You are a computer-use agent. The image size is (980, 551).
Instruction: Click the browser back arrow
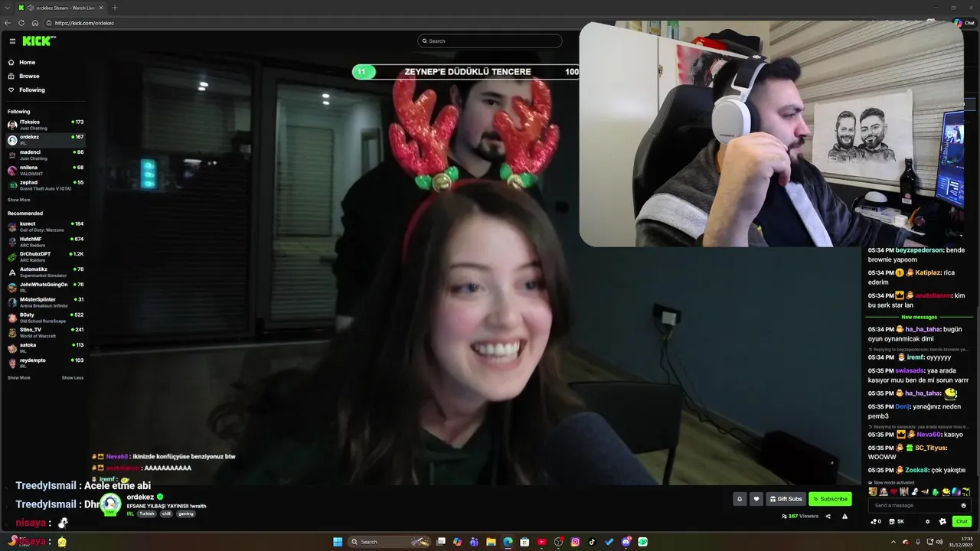tap(8, 23)
